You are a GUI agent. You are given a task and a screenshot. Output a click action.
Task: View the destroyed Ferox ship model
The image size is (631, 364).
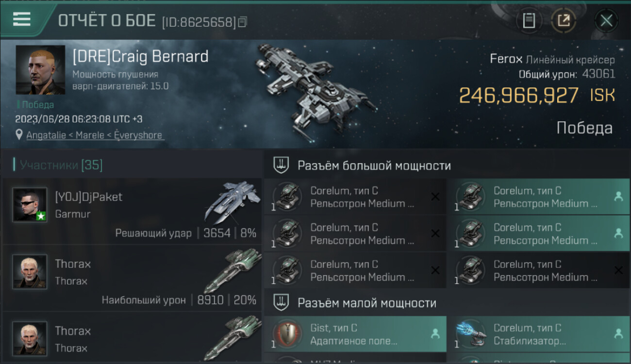tap(316, 88)
